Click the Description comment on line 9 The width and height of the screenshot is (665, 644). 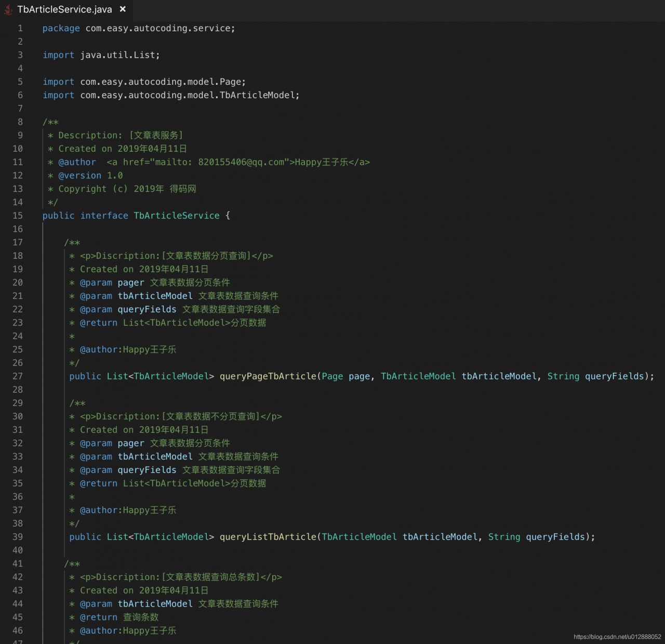pos(115,136)
